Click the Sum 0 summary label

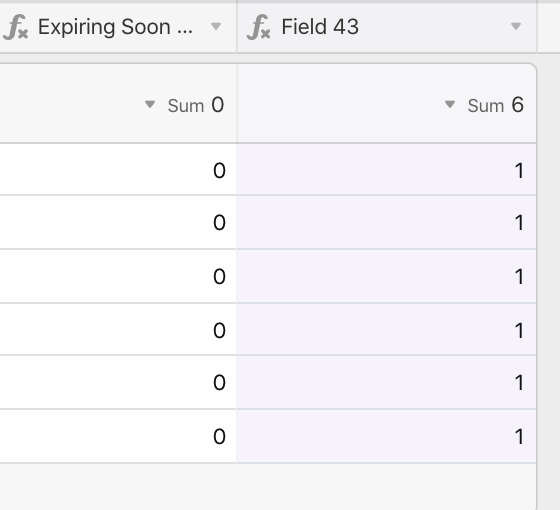[x=196, y=105]
